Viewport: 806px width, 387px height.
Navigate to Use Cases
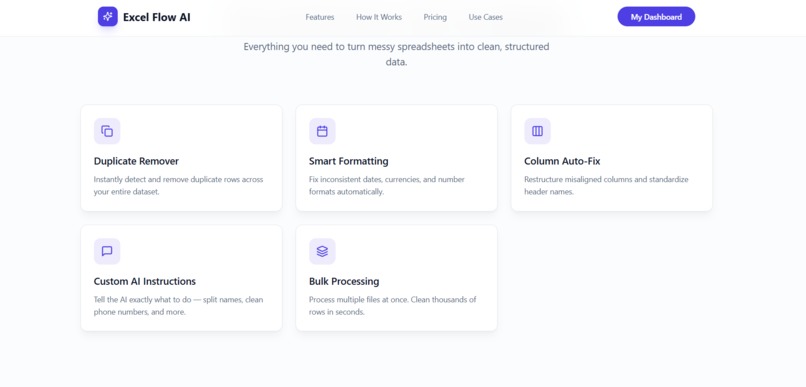tap(486, 17)
